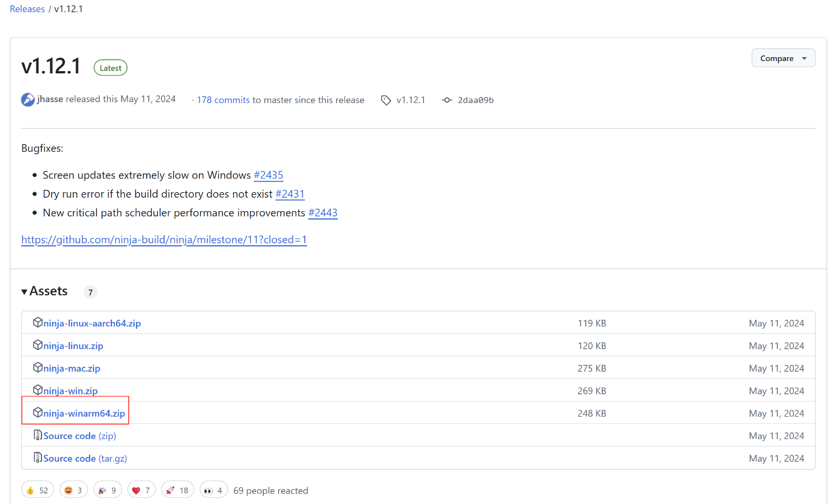Download ninja-mac.zip
This screenshot has height=504, width=833.
(x=72, y=368)
